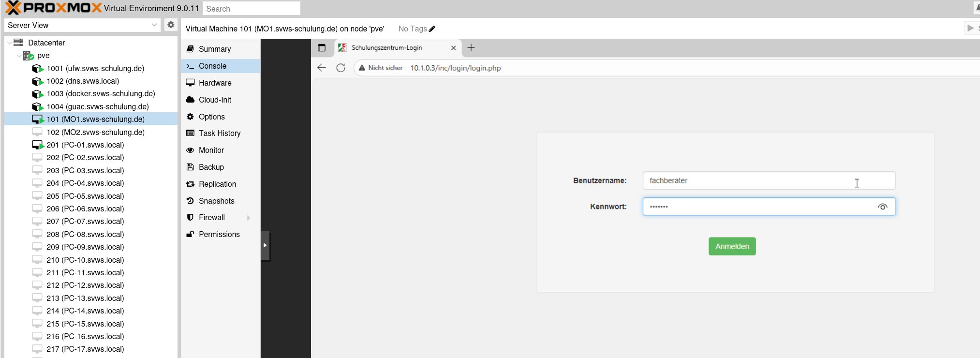
Task: Collapse the Datacenter tree node
Action: 10,43
